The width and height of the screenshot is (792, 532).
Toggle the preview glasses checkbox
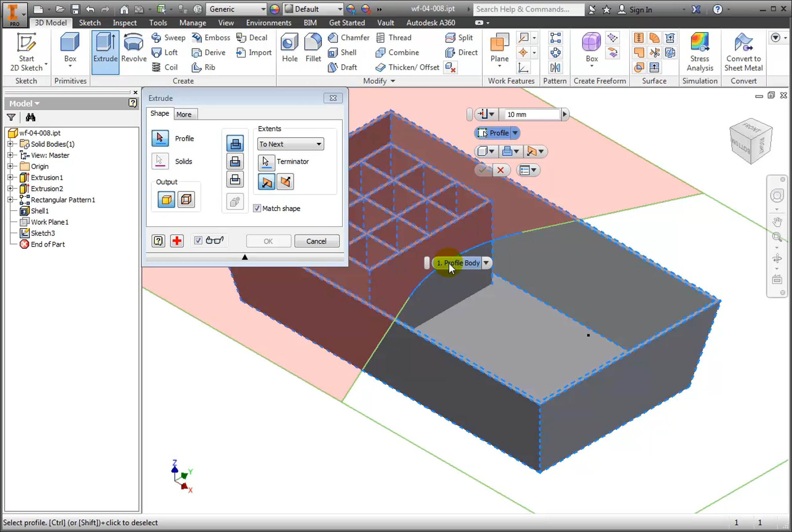tap(198, 240)
